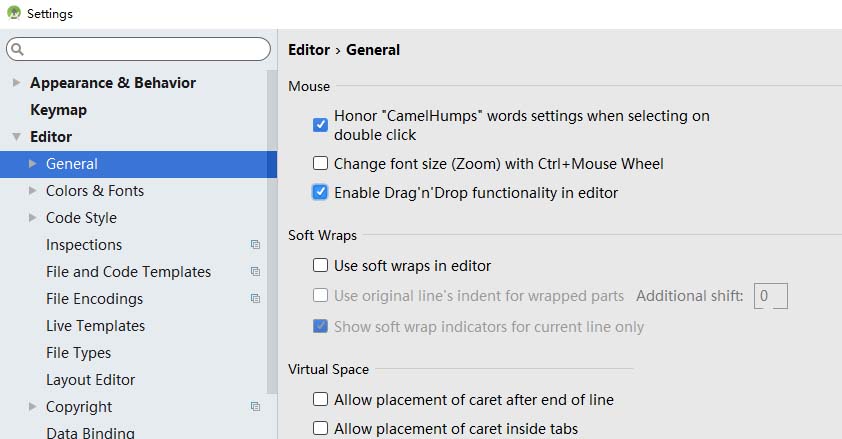842x439 pixels.
Task: Allow placement of caret after end of line
Action: click(x=320, y=400)
